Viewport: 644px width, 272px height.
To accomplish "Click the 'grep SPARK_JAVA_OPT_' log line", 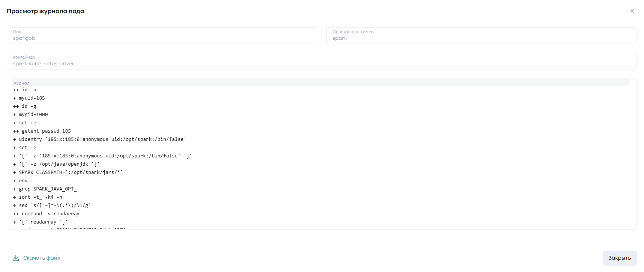I will (45, 189).
